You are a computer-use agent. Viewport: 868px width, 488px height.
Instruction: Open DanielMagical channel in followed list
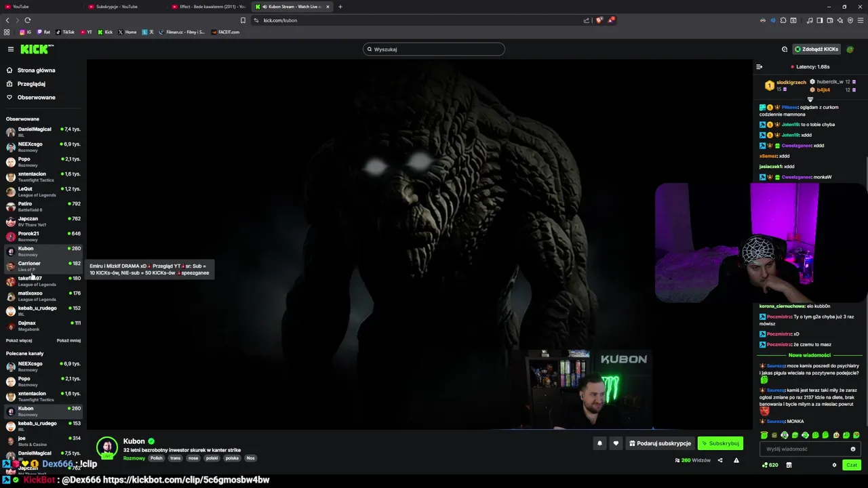pyautogui.click(x=43, y=131)
